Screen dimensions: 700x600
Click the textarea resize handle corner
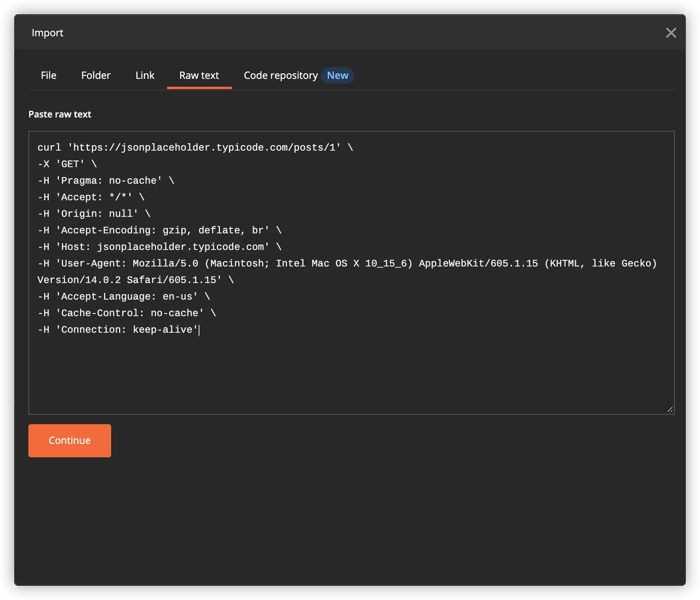[x=670, y=410]
